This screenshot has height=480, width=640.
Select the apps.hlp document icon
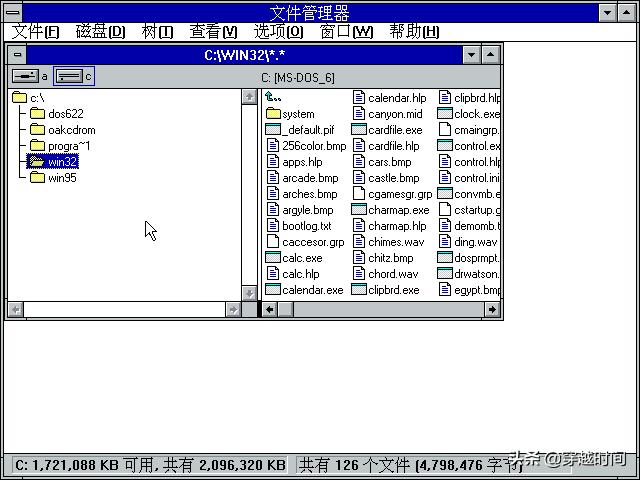[x=273, y=162]
